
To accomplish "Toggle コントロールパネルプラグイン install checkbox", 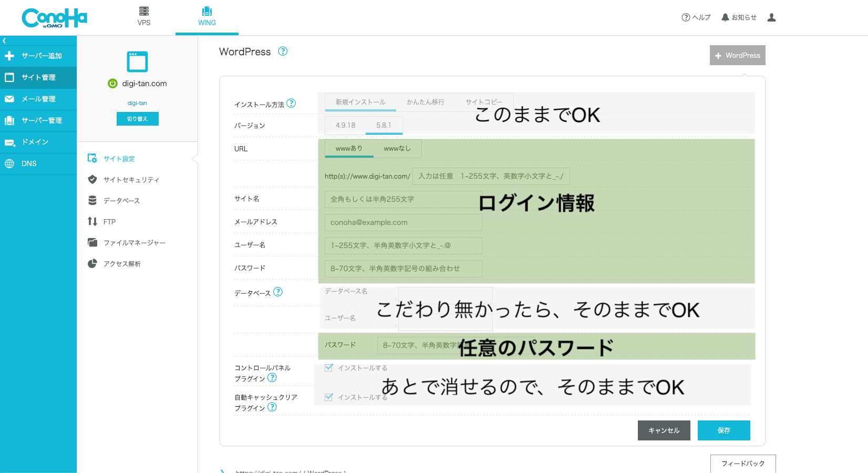I will pos(329,368).
